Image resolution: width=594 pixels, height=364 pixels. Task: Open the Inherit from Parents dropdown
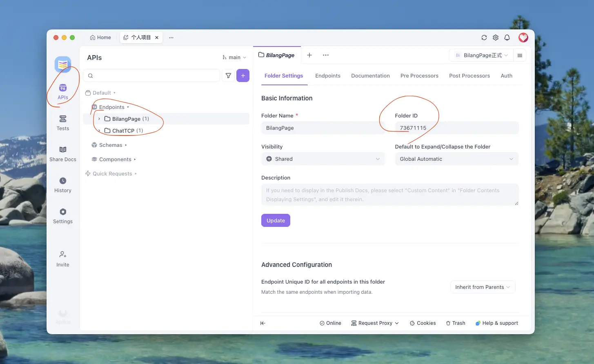pyautogui.click(x=483, y=287)
